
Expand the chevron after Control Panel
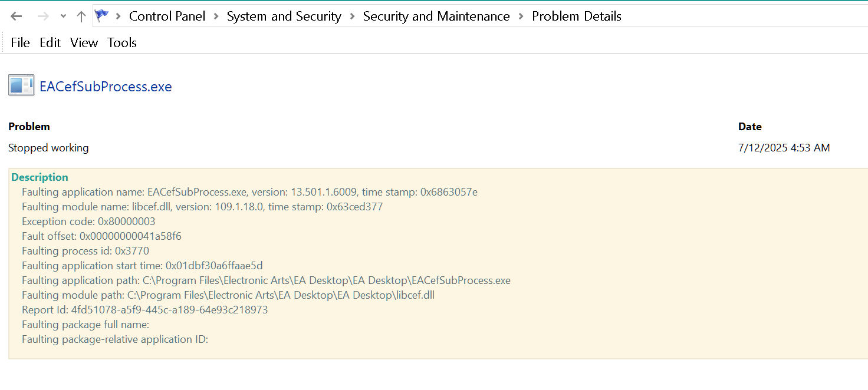tap(216, 16)
